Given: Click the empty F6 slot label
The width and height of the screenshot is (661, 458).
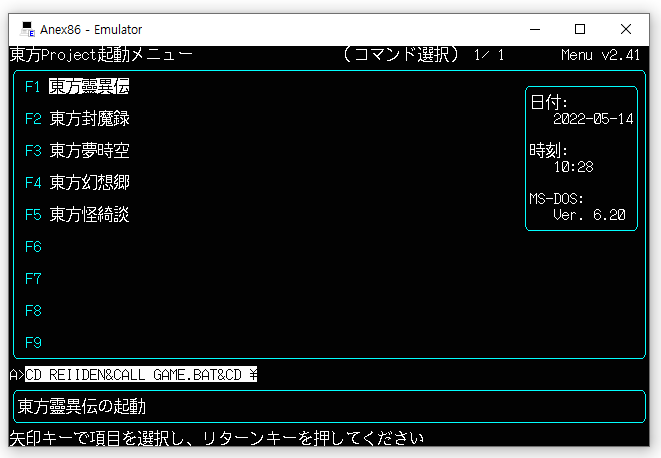Looking at the screenshot, I should point(33,247).
